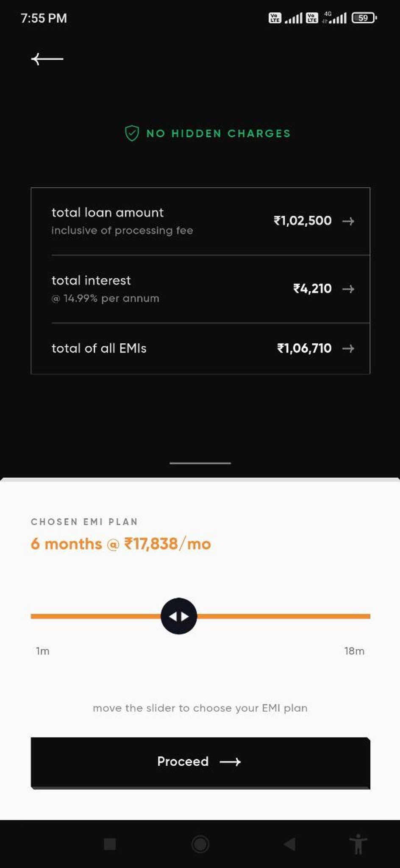Tap Android back triangle icon
Screen dimensions: 400x868
coord(289,844)
